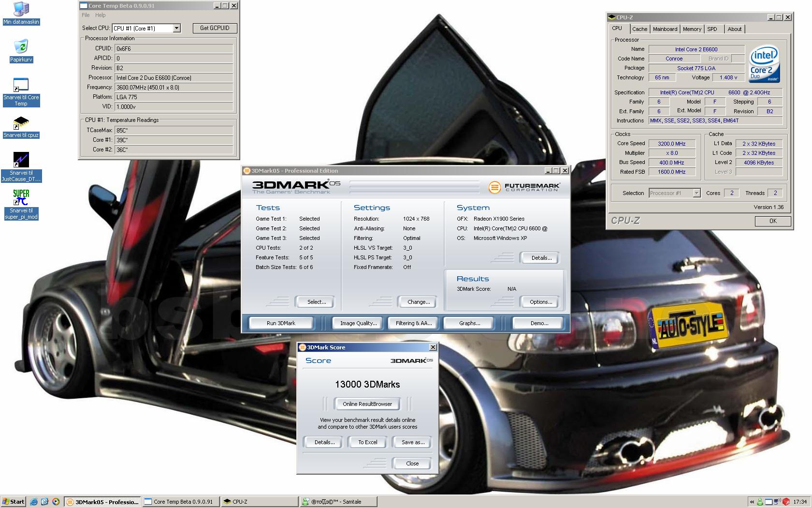
Task: Open Image Quality... in 3DMark05
Action: pyautogui.click(x=359, y=323)
